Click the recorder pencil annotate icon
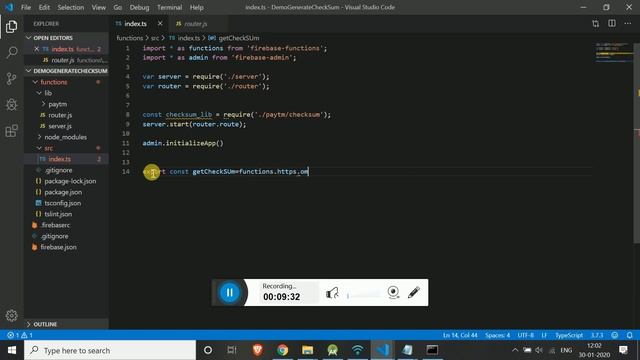 pyautogui.click(x=413, y=292)
